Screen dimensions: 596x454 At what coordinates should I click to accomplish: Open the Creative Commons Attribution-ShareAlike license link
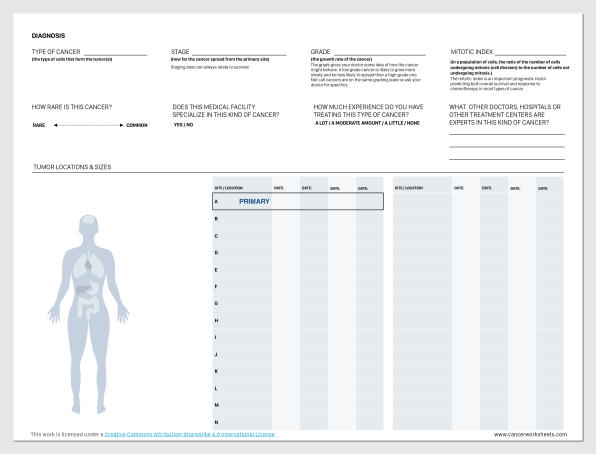click(189, 434)
